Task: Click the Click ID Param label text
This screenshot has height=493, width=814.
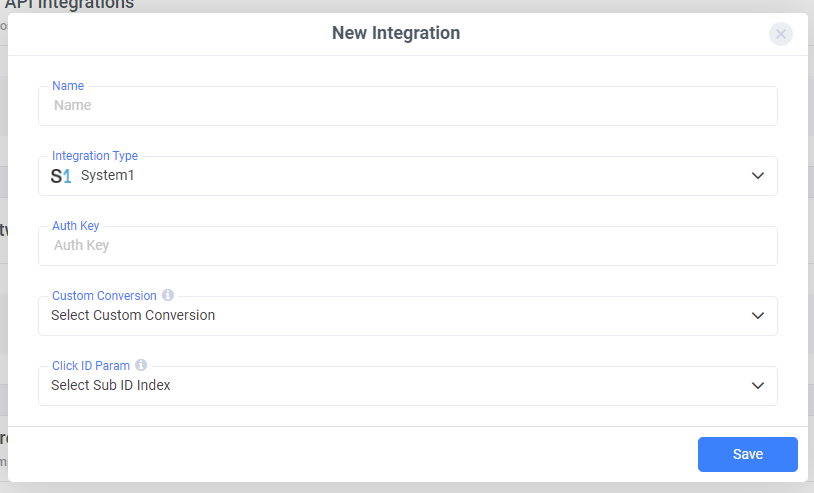Action: click(x=91, y=366)
